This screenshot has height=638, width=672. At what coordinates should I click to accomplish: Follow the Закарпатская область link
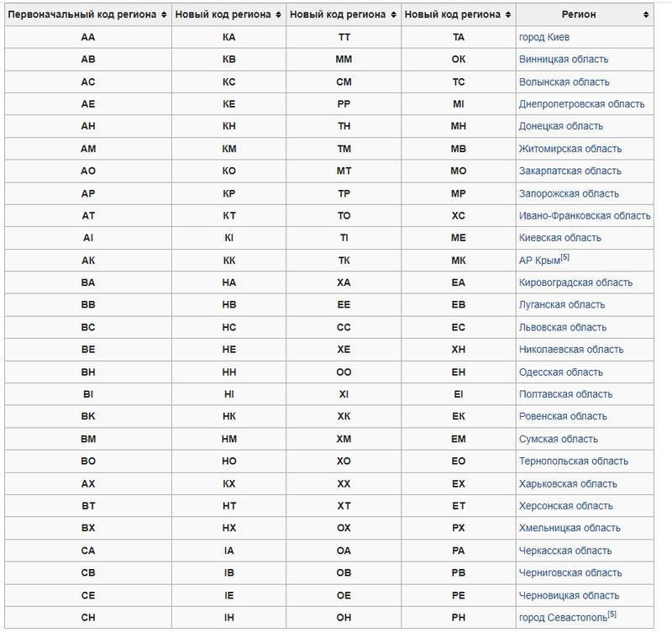pyautogui.click(x=570, y=171)
